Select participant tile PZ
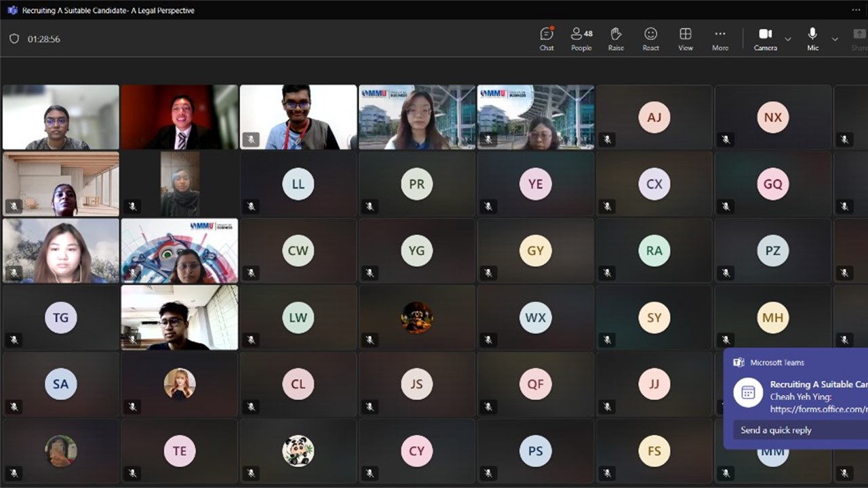 pyautogui.click(x=772, y=250)
